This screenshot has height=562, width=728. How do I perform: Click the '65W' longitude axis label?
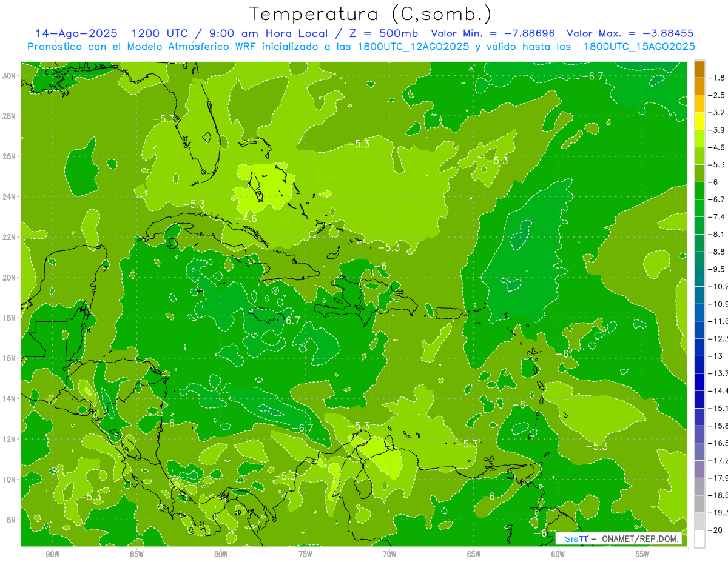(474, 554)
